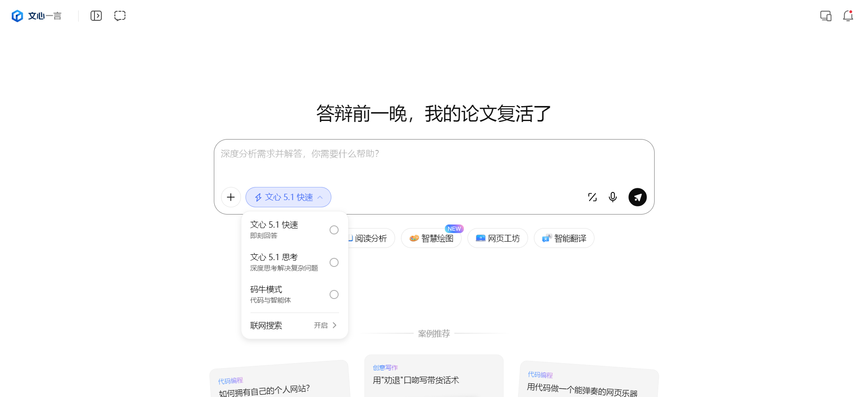The image size is (868, 397).
Task: Click the 深度思考解决复杂问题 description
Action: tap(284, 268)
